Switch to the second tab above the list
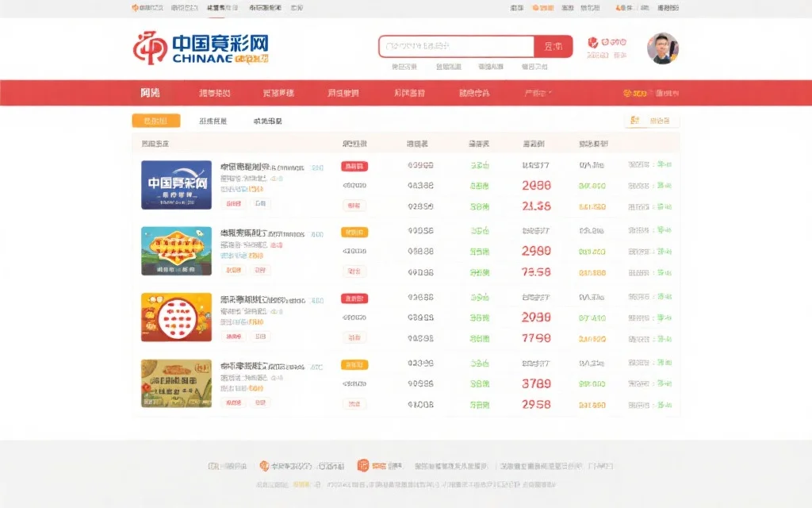 click(213, 121)
